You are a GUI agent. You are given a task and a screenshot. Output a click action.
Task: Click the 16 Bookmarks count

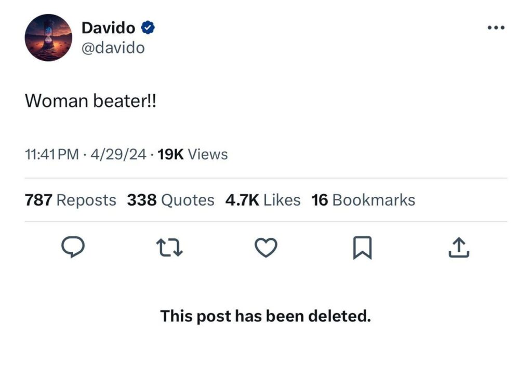363,200
